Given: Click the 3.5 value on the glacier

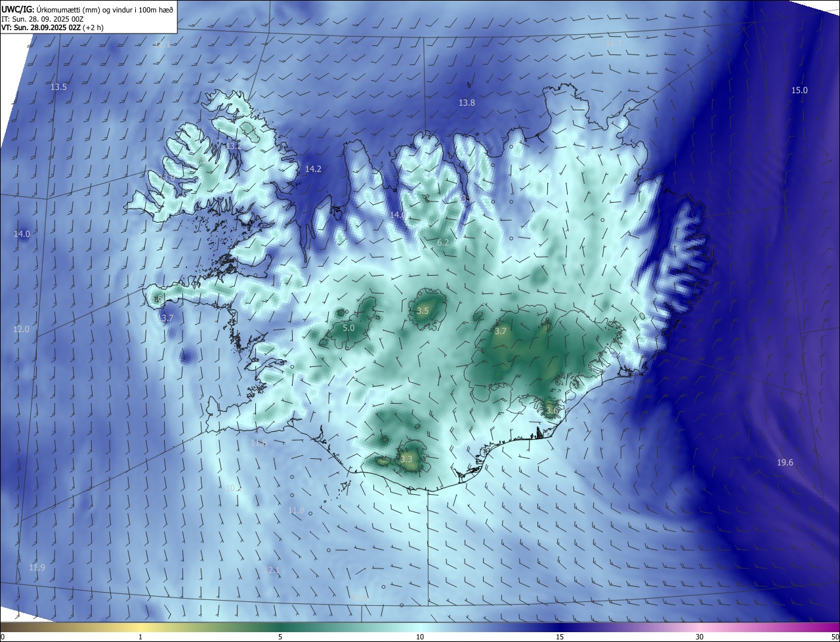Looking at the screenshot, I should [423, 311].
